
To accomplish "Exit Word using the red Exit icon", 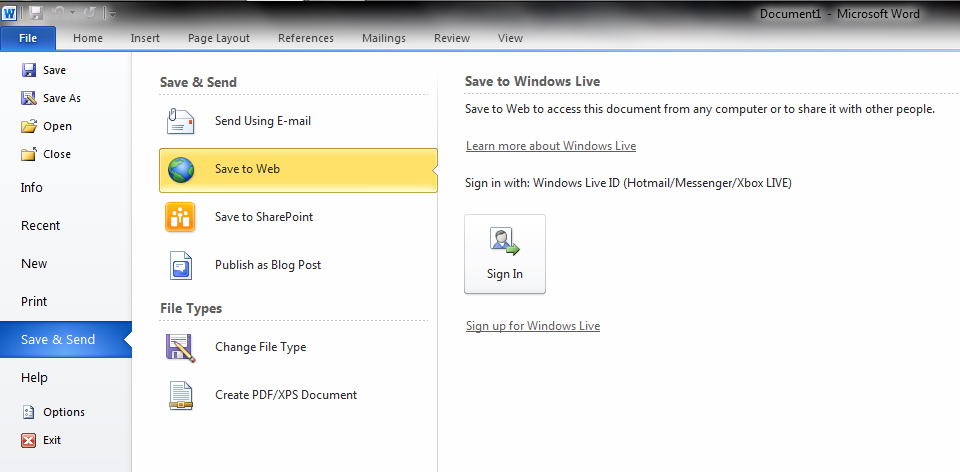I will (x=29, y=440).
